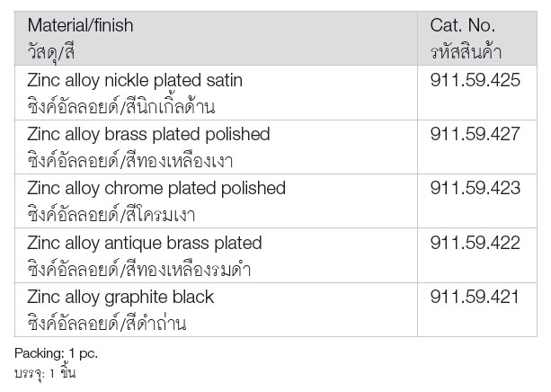Select the Zinc alloy chrome plated polished row
551x392 pixels.
(275, 201)
